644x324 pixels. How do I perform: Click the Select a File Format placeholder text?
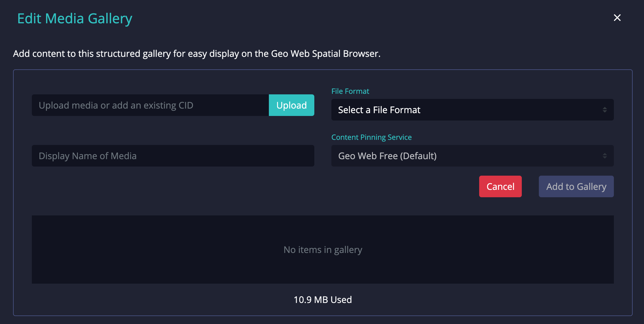coord(379,110)
